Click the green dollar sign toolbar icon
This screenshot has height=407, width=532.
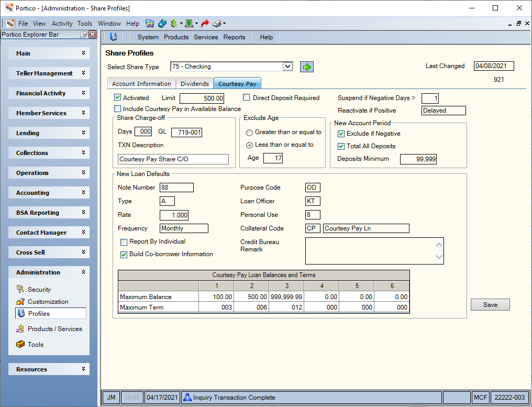(x=174, y=23)
